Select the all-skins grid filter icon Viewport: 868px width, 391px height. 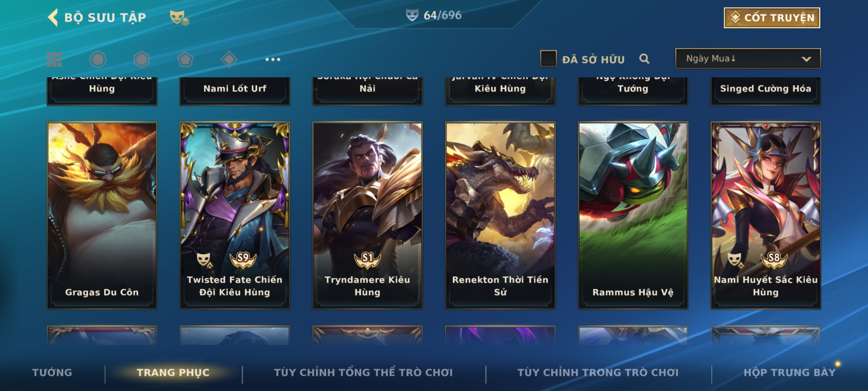(x=54, y=59)
